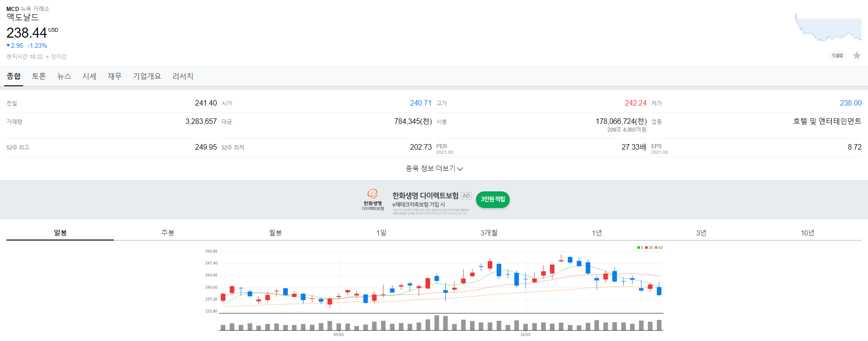Show the 3년 chart
The width and height of the screenshot is (868, 341).
(701, 233)
